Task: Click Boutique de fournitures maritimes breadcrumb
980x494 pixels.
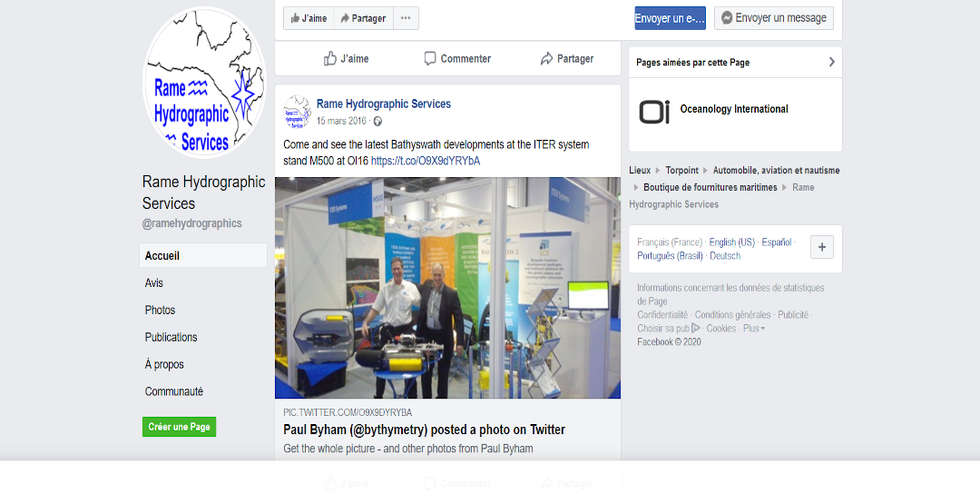Action: point(710,187)
